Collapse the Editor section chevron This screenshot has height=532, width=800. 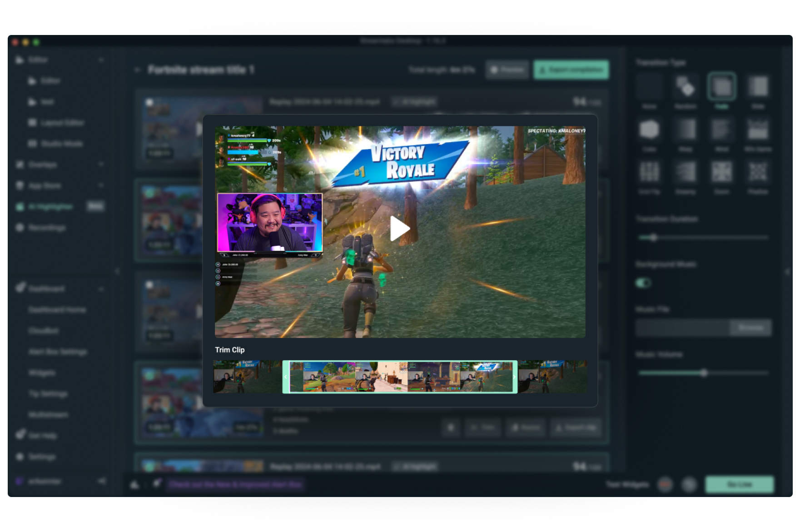click(101, 60)
